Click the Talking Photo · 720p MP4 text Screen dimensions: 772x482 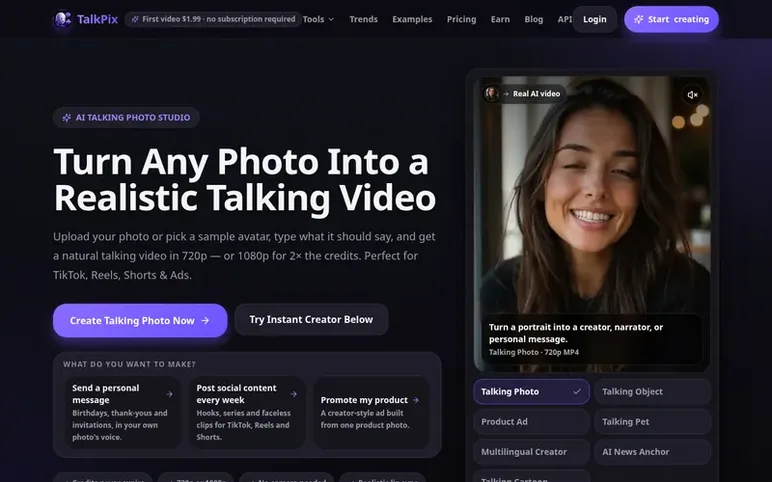pyautogui.click(x=534, y=352)
